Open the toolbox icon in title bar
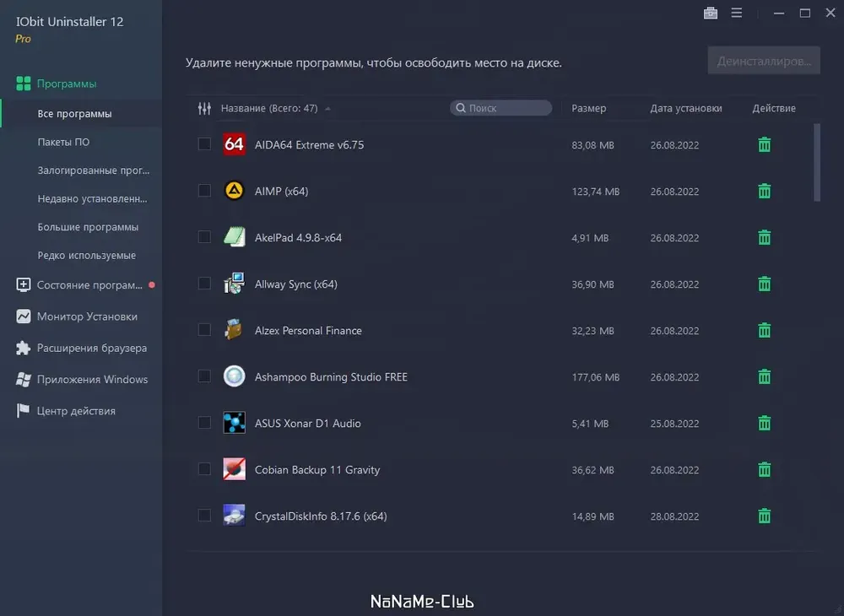Image resolution: width=844 pixels, height=616 pixels. point(710,13)
